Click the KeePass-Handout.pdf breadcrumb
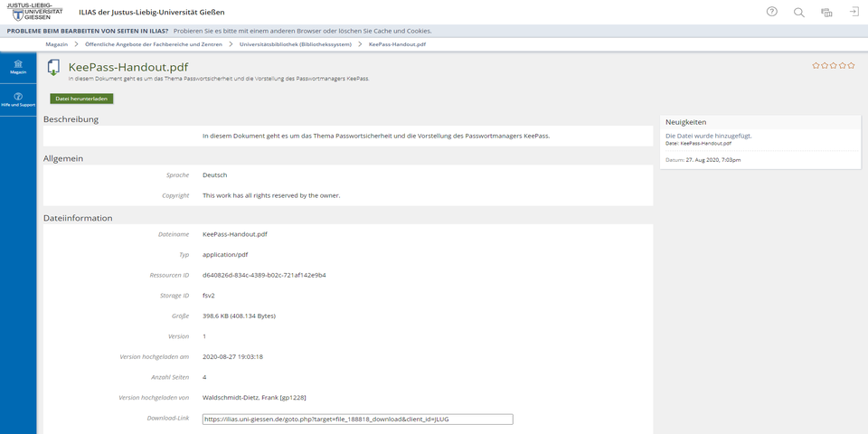 point(397,44)
